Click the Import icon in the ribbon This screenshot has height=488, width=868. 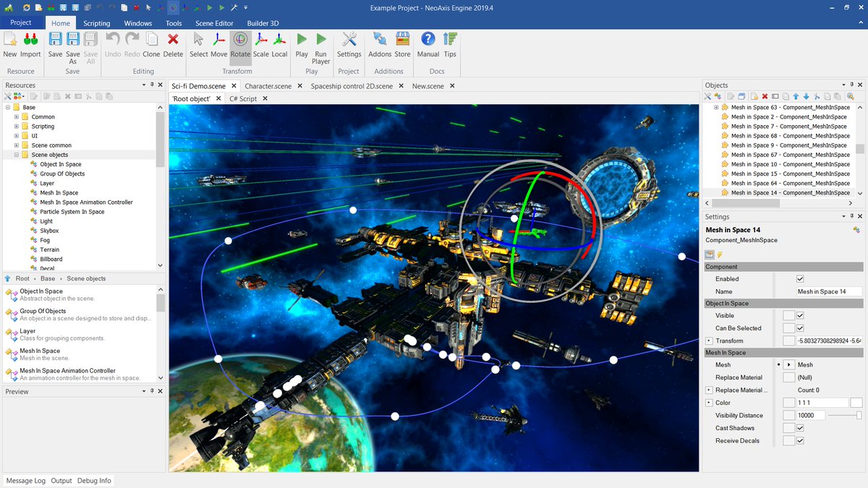(x=30, y=40)
